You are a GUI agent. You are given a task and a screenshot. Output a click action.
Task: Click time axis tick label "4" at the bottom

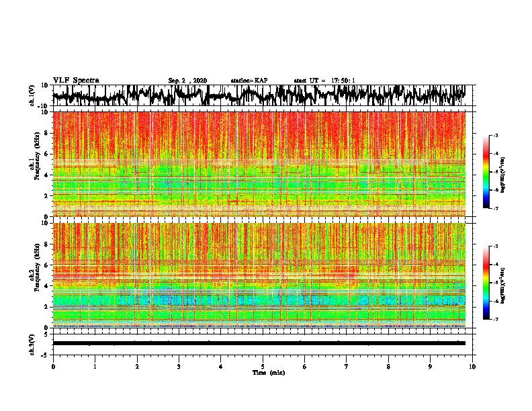(221, 367)
